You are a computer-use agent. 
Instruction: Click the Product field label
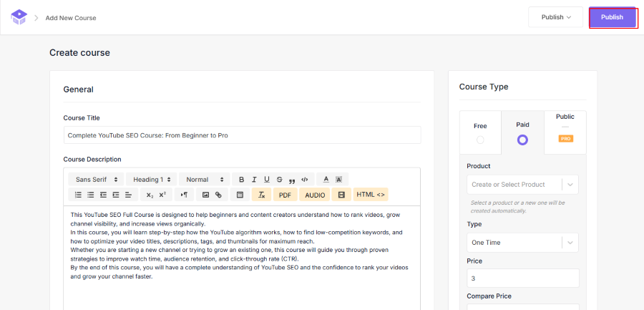(479, 166)
